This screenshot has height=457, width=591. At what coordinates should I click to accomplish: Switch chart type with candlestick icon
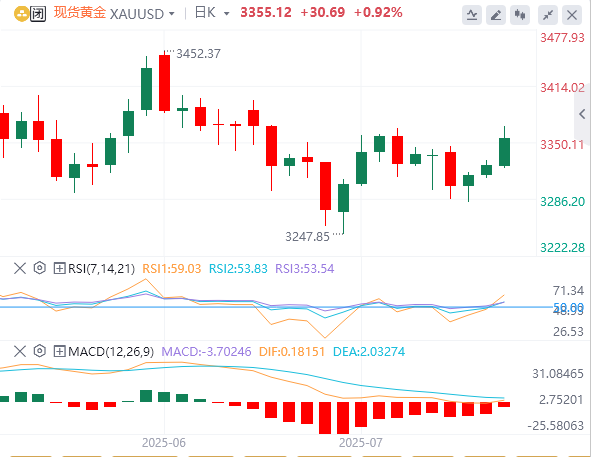(x=520, y=15)
